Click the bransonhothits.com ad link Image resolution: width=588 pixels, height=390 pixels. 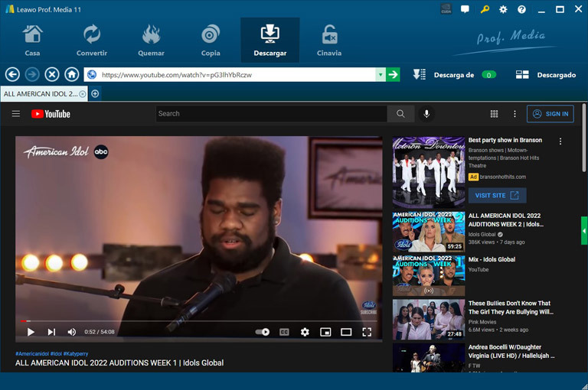click(x=502, y=177)
